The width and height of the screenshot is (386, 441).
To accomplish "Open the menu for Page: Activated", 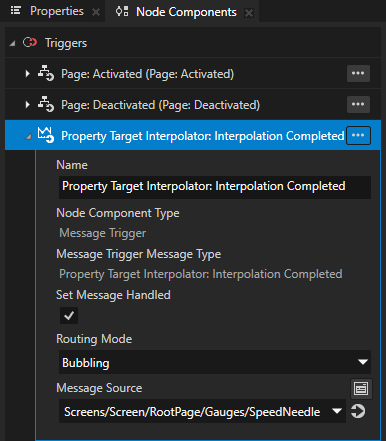I will [358, 73].
